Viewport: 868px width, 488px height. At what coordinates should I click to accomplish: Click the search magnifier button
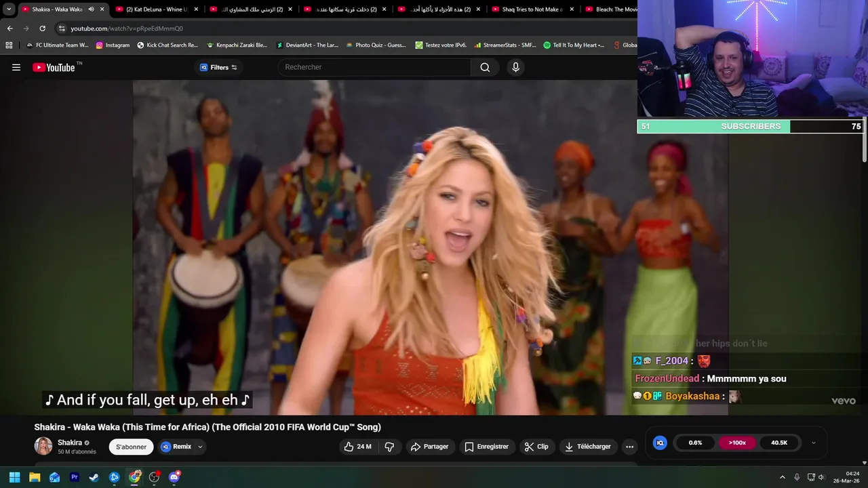[x=485, y=67]
